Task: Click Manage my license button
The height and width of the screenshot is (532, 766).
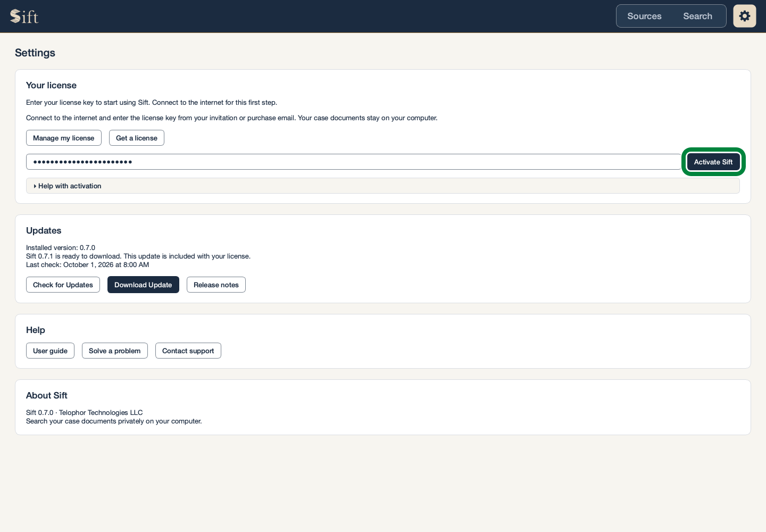Action: 64,138
